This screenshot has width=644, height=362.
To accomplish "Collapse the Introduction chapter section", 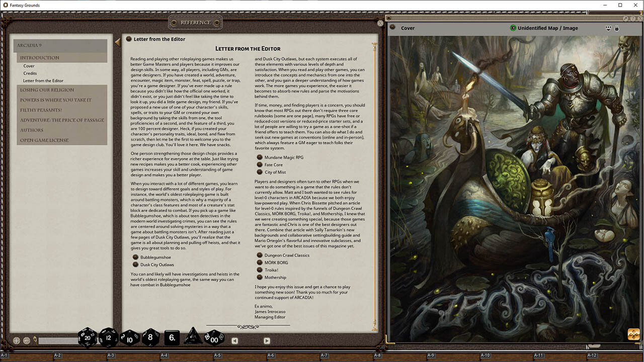I will coord(40,58).
